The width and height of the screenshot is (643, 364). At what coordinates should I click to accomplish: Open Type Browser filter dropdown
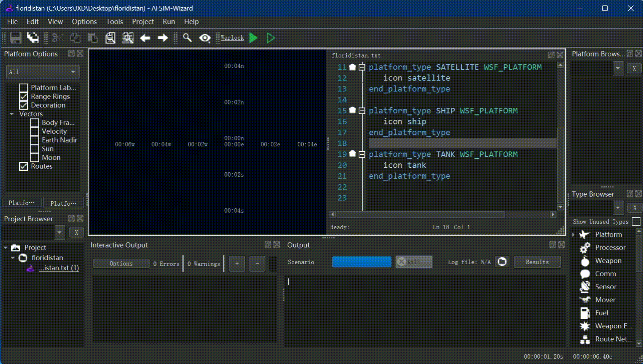coord(618,208)
